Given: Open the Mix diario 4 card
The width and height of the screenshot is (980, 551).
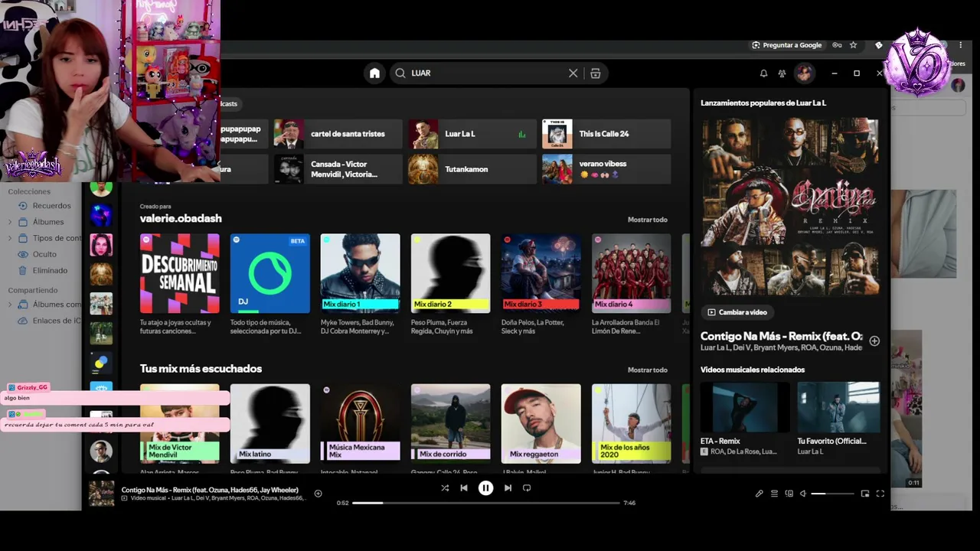Looking at the screenshot, I should pyautogui.click(x=632, y=285).
